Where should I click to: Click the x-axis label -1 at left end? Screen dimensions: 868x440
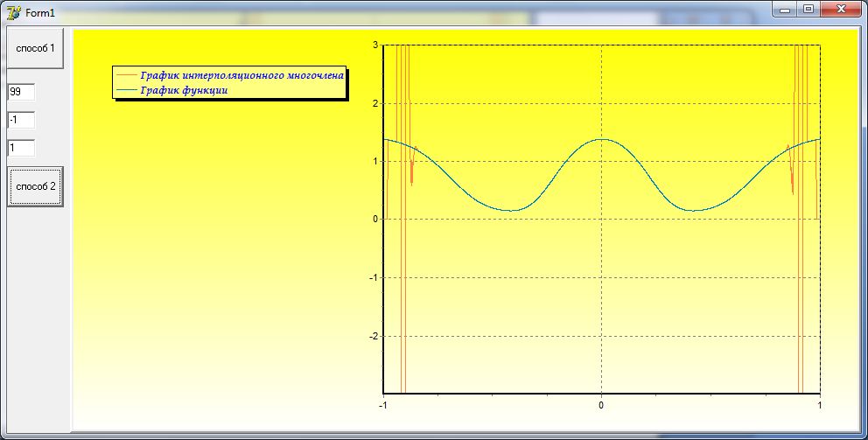pyautogui.click(x=382, y=405)
